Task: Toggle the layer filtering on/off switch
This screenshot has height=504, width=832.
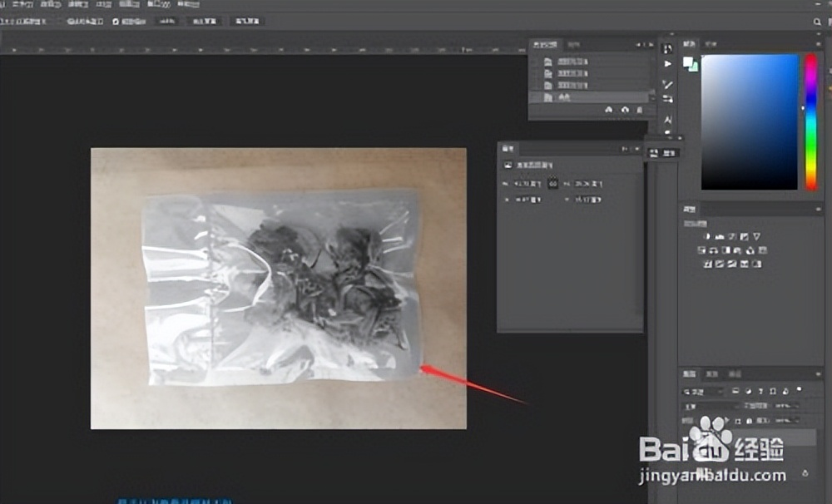Action: click(x=799, y=390)
